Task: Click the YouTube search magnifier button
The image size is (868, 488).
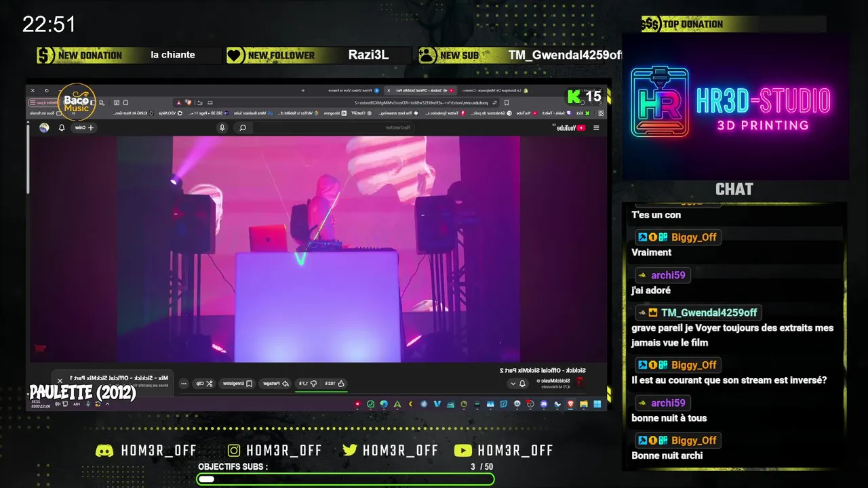Action: click(x=242, y=127)
